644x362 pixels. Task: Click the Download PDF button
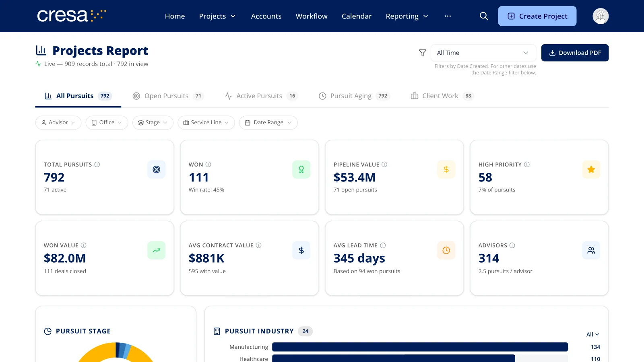[575, 53]
